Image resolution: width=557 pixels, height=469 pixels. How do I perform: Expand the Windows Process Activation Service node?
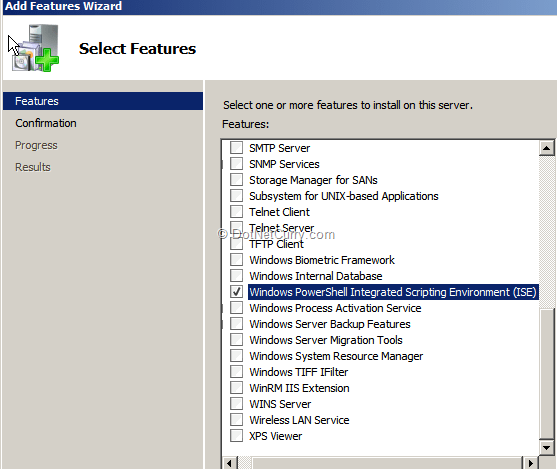223,308
